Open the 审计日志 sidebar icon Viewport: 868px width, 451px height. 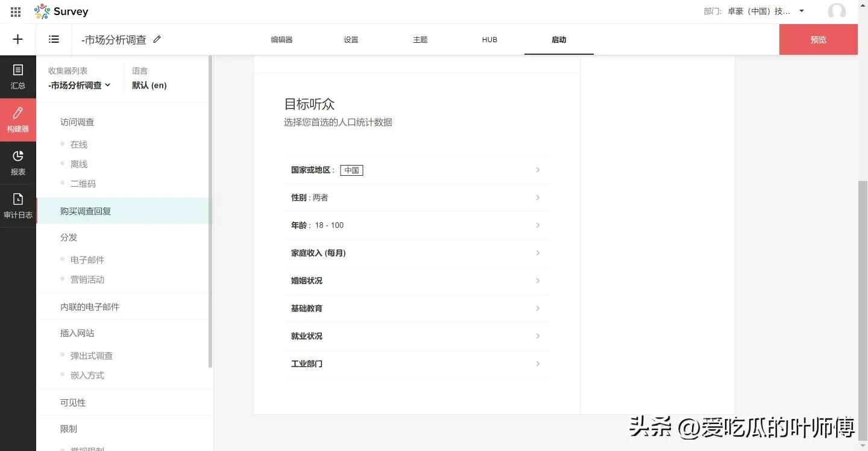coord(17,205)
